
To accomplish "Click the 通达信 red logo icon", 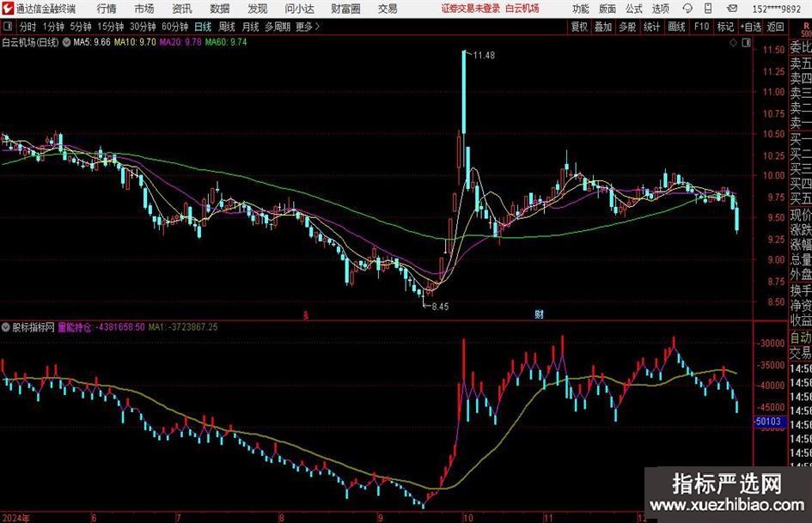I will (x=8, y=9).
